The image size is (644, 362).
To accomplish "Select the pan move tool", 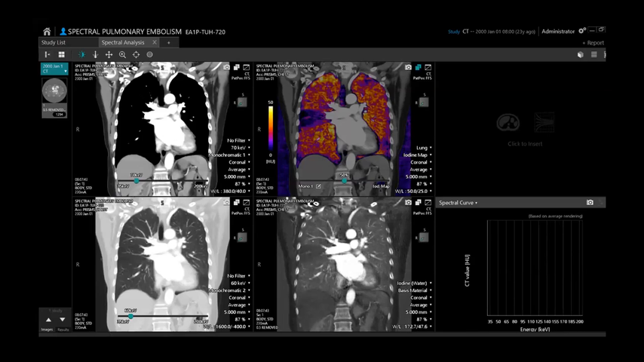I will (x=109, y=55).
